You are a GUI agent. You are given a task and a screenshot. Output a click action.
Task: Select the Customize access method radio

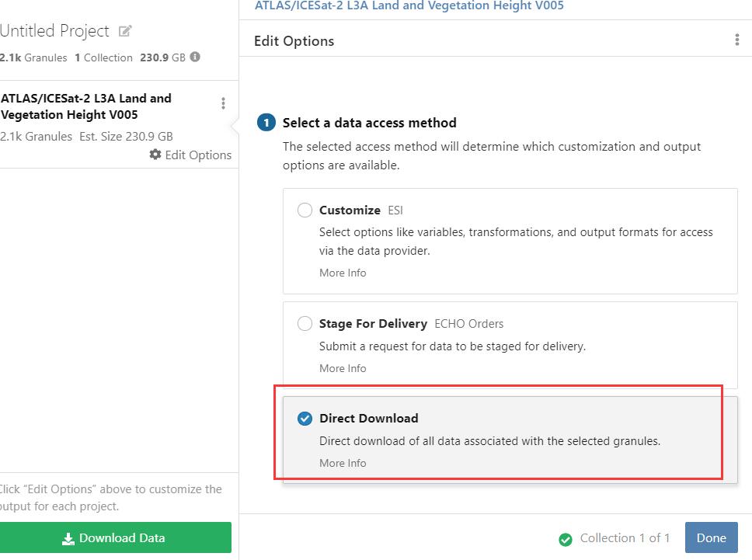305,210
